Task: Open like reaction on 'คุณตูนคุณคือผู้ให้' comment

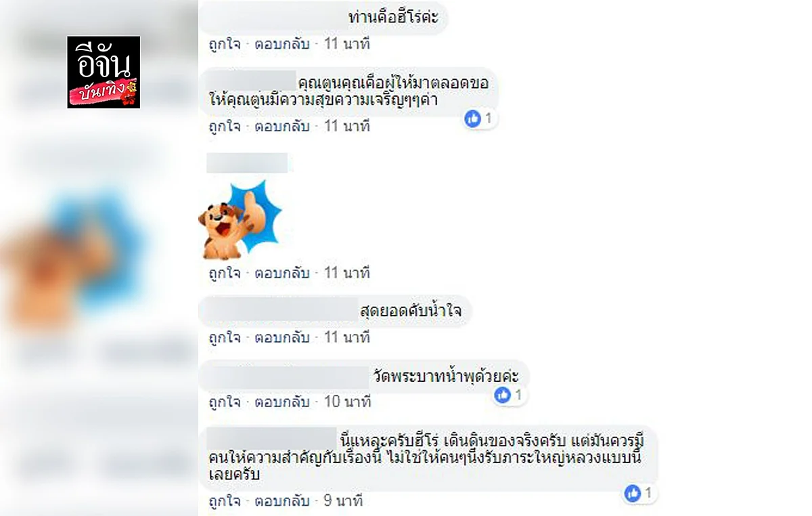Action: 480,119
